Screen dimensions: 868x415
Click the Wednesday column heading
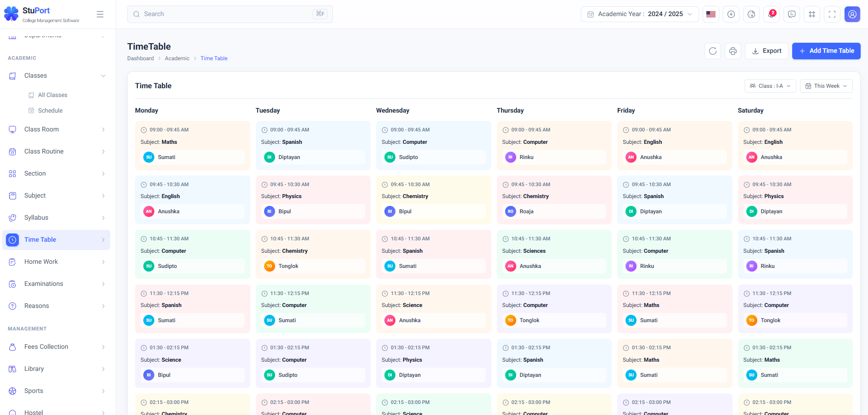click(x=393, y=110)
